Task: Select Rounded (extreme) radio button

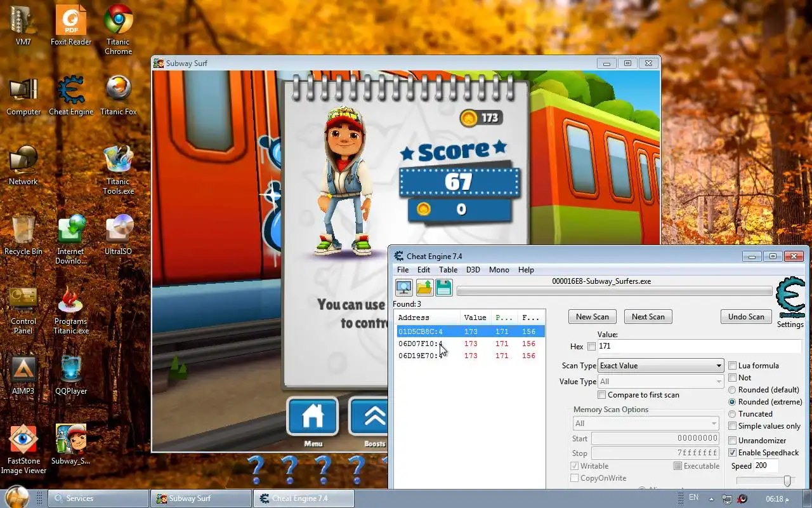Action: tap(733, 402)
